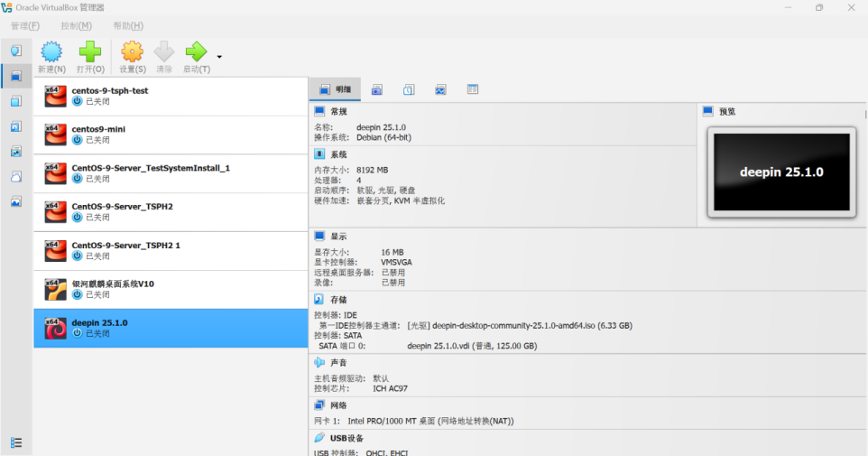The height and width of the screenshot is (456, 868).
Task: Select the CentOS-9-Server_TSPH2 machine
Action: pyautogui.click(x=171, y=212)
